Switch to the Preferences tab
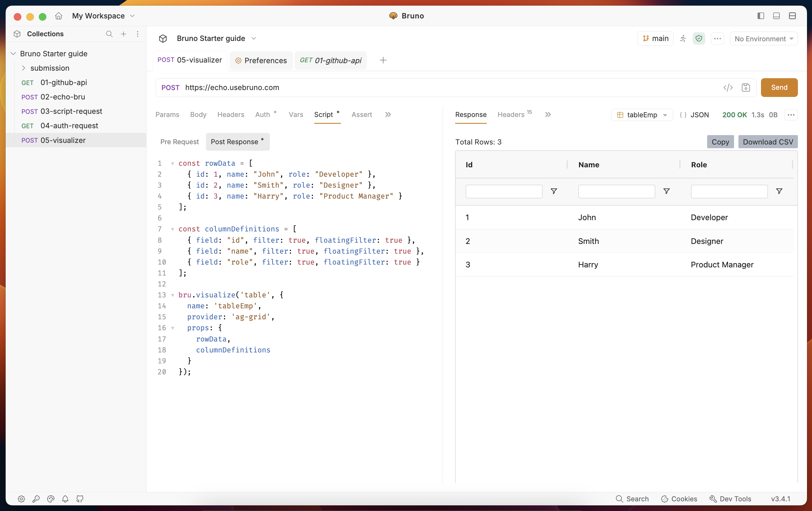The image size is (812, 511). click(x=261, y=61)
